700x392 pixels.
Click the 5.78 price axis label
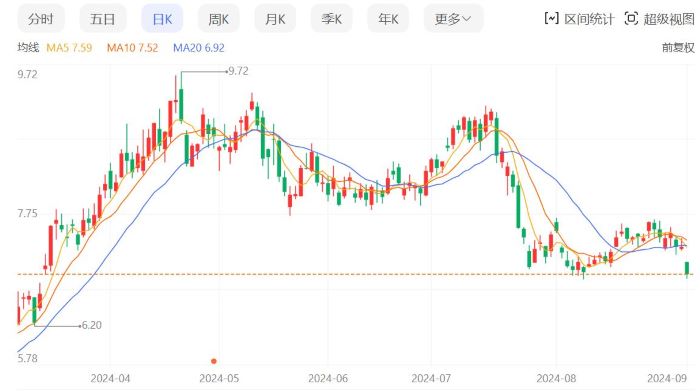coord(27,358)
